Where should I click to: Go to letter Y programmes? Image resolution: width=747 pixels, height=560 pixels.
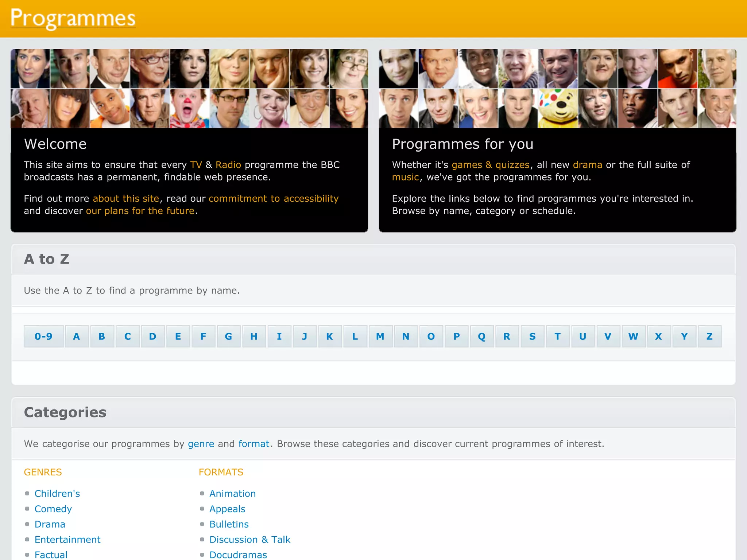(x=684, y=336)
